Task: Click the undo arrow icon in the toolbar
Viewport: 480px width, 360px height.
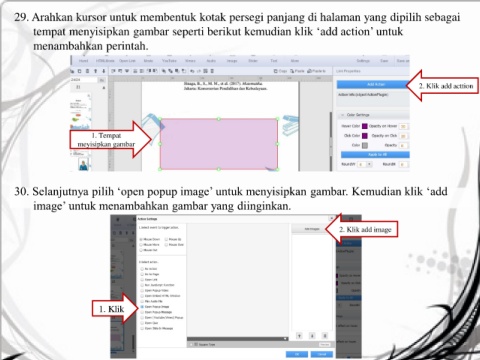Action: pos(192,71)
